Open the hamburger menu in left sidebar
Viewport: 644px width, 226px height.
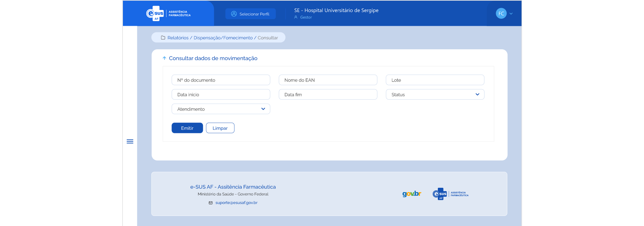130,142
